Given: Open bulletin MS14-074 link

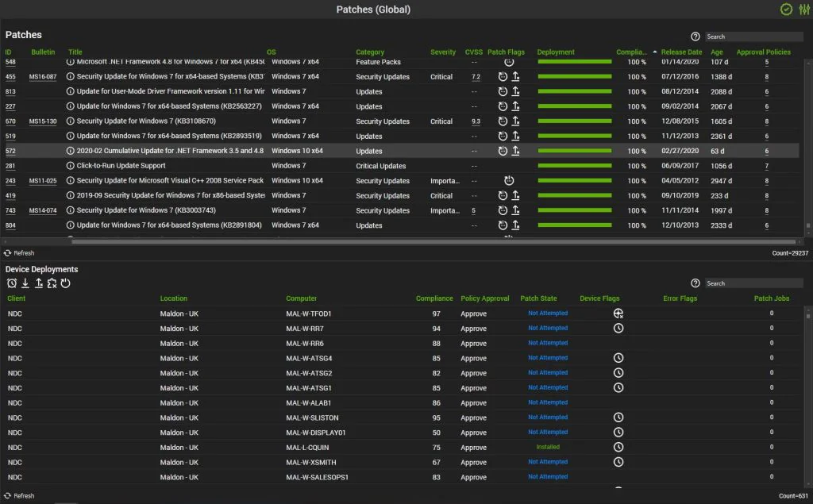Looking at the screenshot, I should tap(43, 210).
